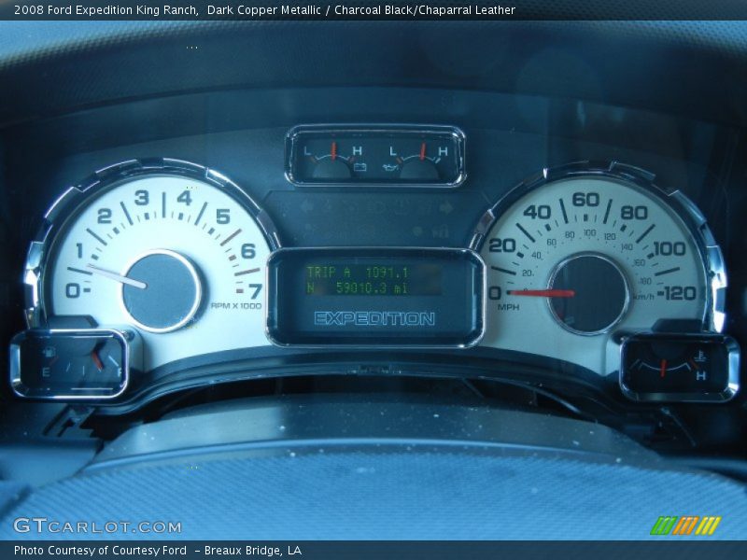Click the odometer reading '59010.3 mi'
Image resolution: width=747 pixels, height=560 pixels.
point(372,287)
